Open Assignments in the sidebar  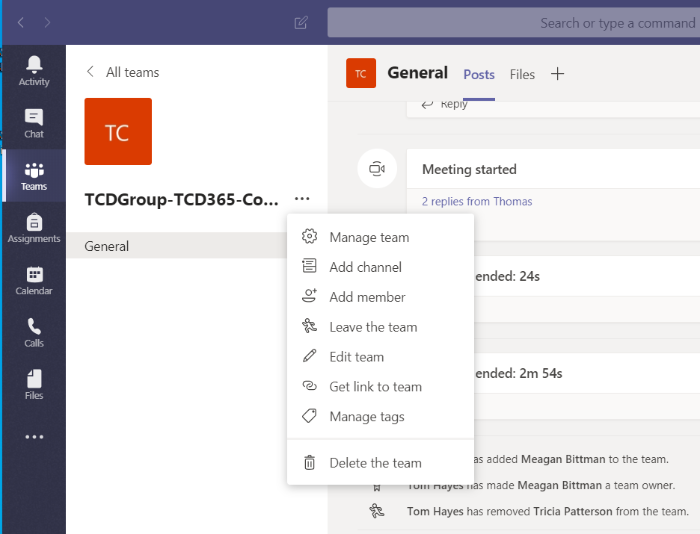pos(34,228)
